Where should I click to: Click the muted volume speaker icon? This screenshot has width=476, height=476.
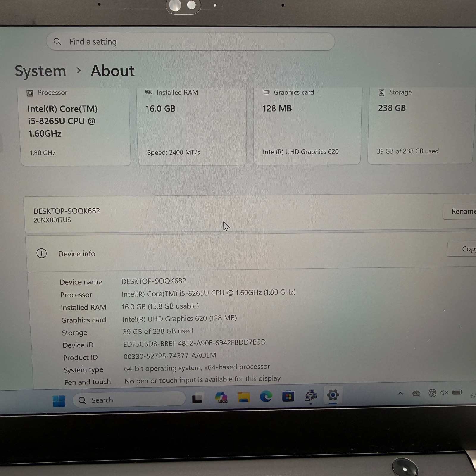(444, 393)
